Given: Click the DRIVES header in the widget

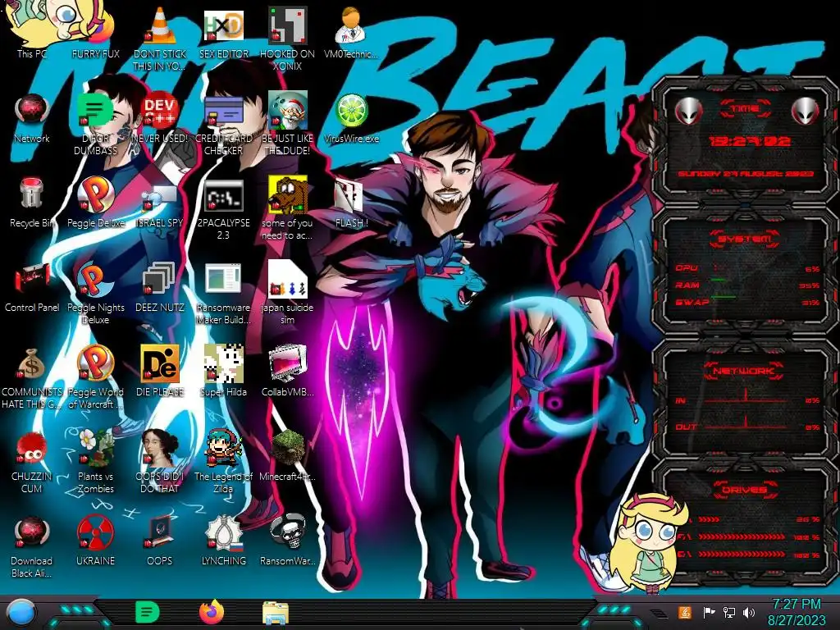Looking at the screenshot, I should click(x=744, y=489).
